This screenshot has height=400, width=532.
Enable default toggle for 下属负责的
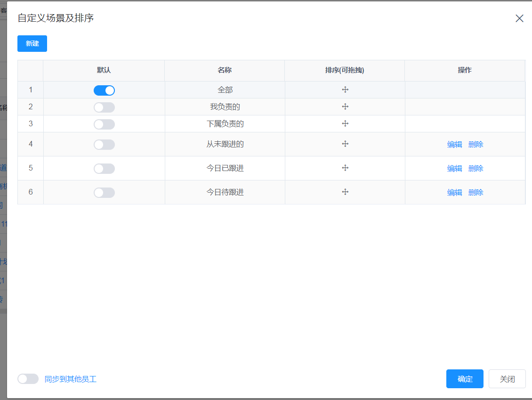pyautogui.click(x=104, y=124)
